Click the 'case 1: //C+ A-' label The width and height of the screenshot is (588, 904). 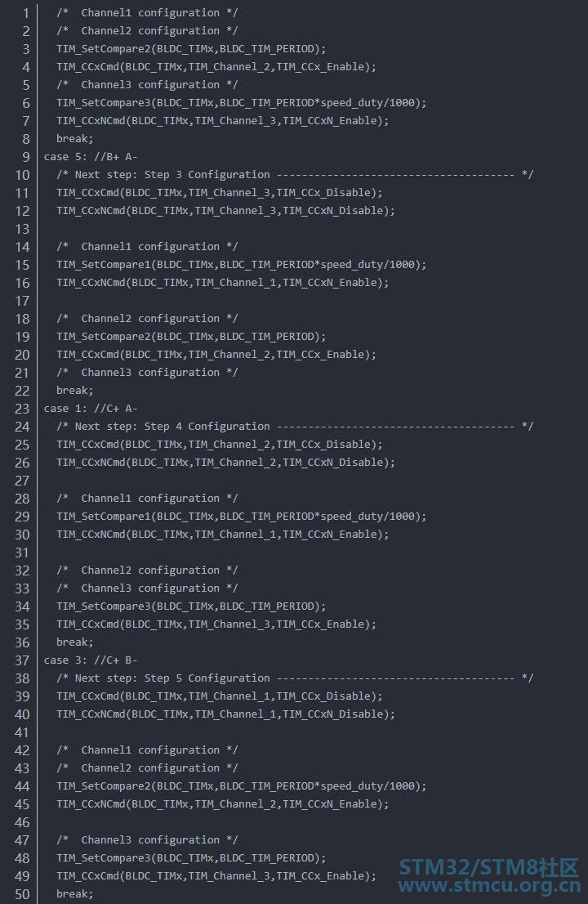coord(91,409)
